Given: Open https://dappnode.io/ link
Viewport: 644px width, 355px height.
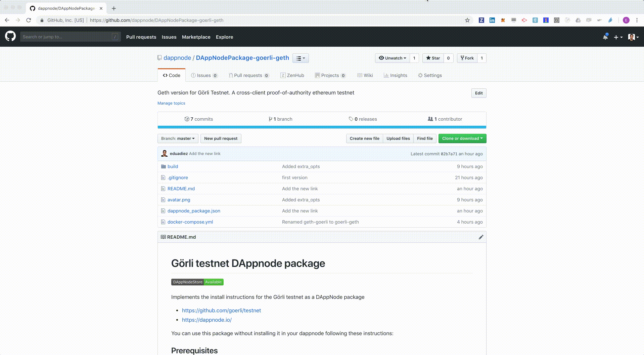Looking at the screenshot, I should point(207,320).
